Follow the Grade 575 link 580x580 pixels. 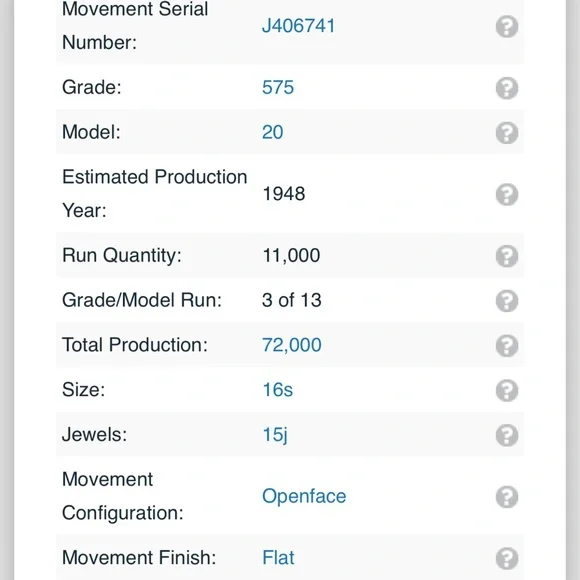278,88
